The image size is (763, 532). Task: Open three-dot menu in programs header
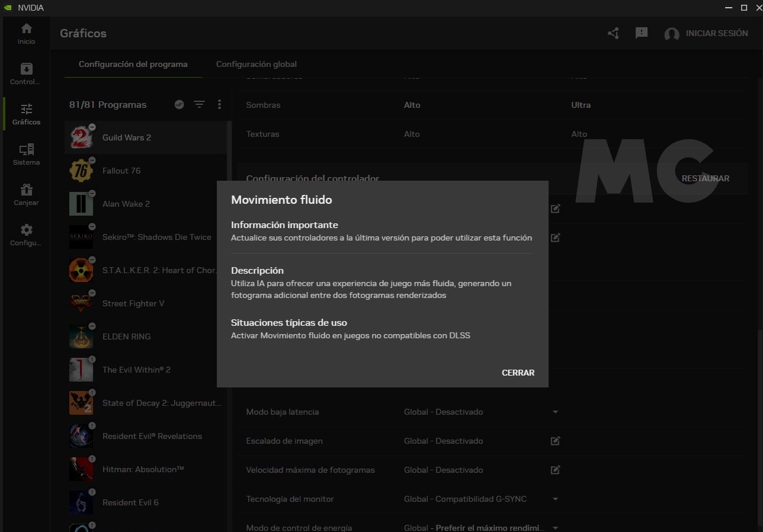point(219,105)
